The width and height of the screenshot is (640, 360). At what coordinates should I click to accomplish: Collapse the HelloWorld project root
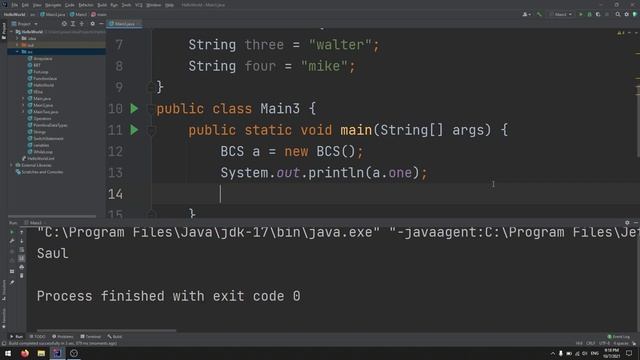tap(11, 32)
